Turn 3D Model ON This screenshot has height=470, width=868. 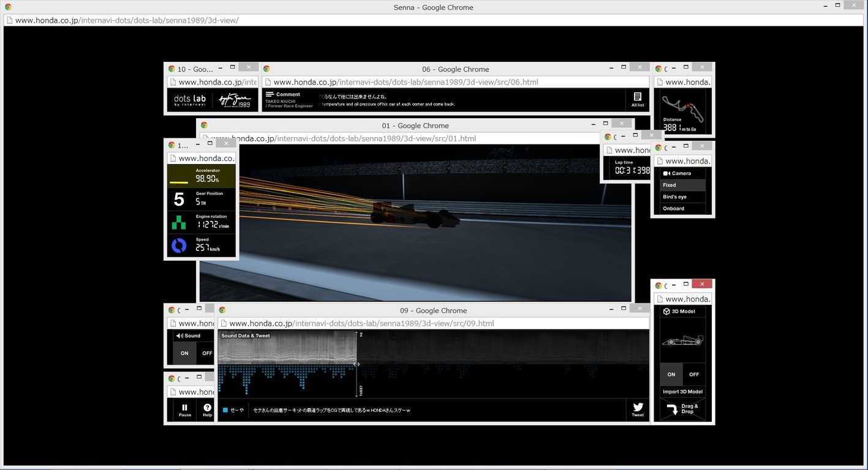coord(671,375)
